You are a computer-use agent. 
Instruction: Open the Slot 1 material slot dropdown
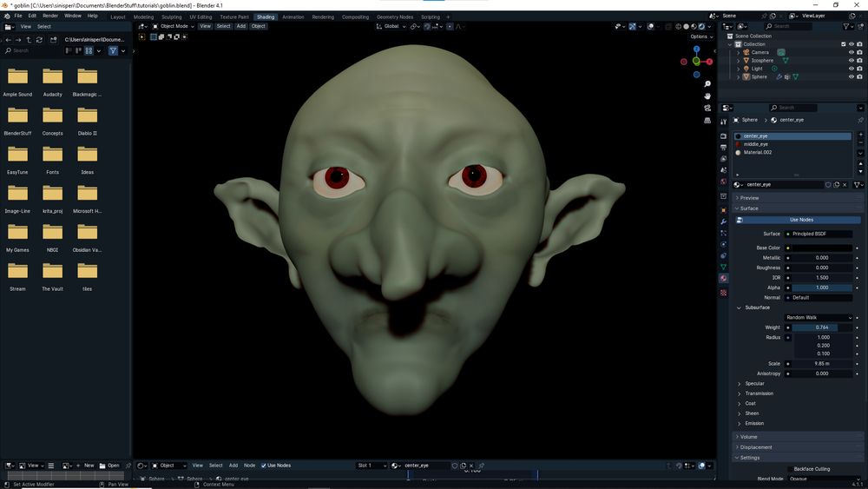pos(372,466)
